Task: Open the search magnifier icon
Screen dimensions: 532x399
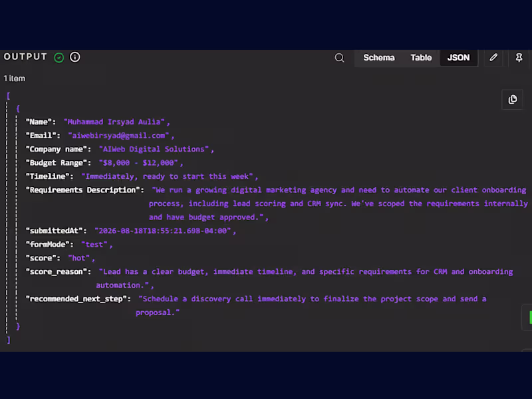Action: (x=339, y=58)
